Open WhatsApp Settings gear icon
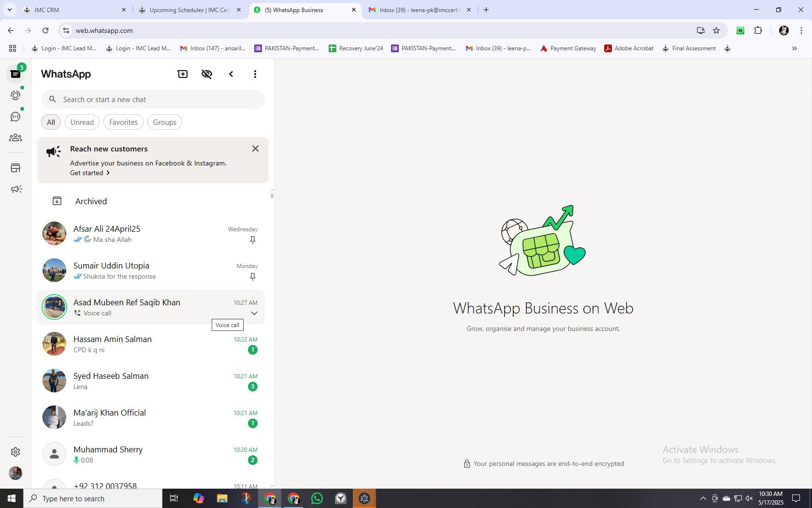This screenshot has width=812, height=508. pyautogui.click(x=15, y=452)
